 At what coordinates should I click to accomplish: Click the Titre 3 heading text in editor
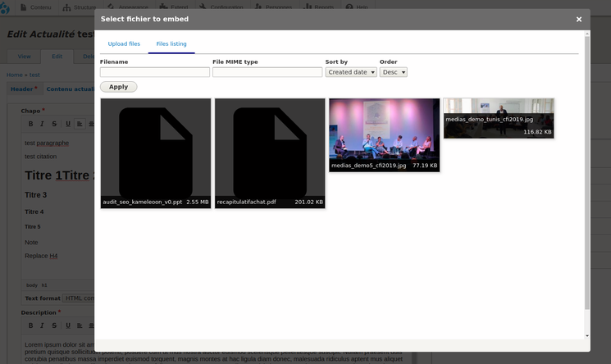tap(36, 195)
